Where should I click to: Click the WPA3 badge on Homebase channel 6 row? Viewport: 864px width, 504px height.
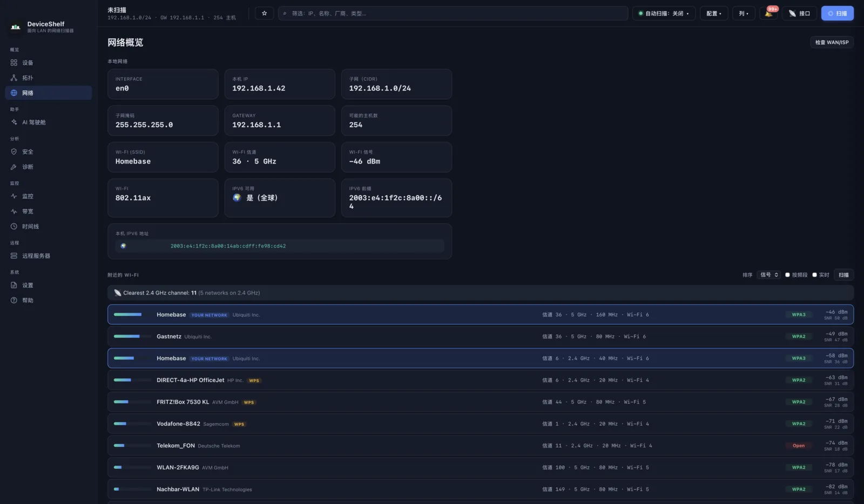[x=799, y=358]
